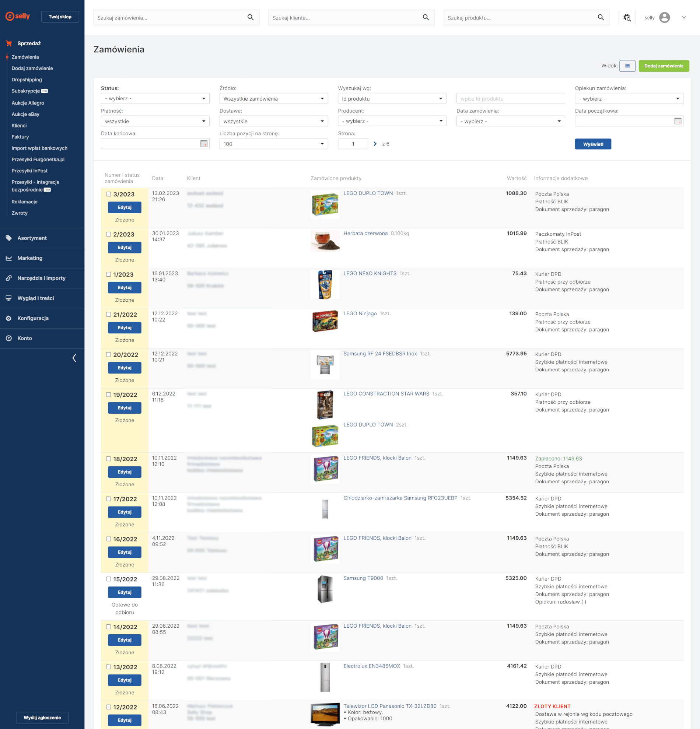
Task: Click the Selly logo
Action: [17, 16]
